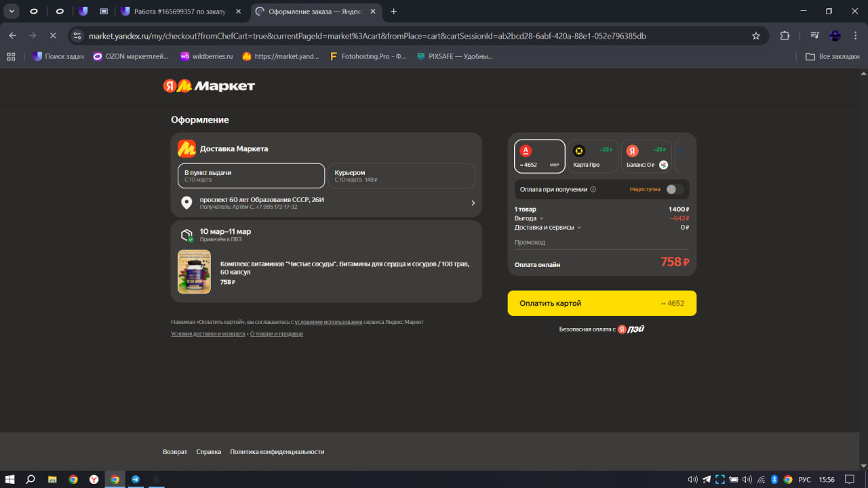Select the Оформление заказа tab

tap(317, 11)
